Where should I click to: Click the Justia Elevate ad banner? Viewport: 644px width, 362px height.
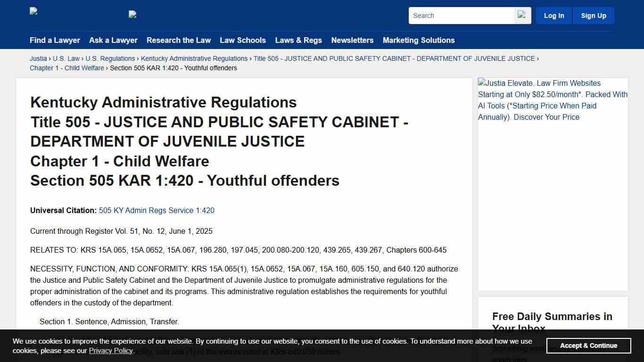tap(553, 100)
